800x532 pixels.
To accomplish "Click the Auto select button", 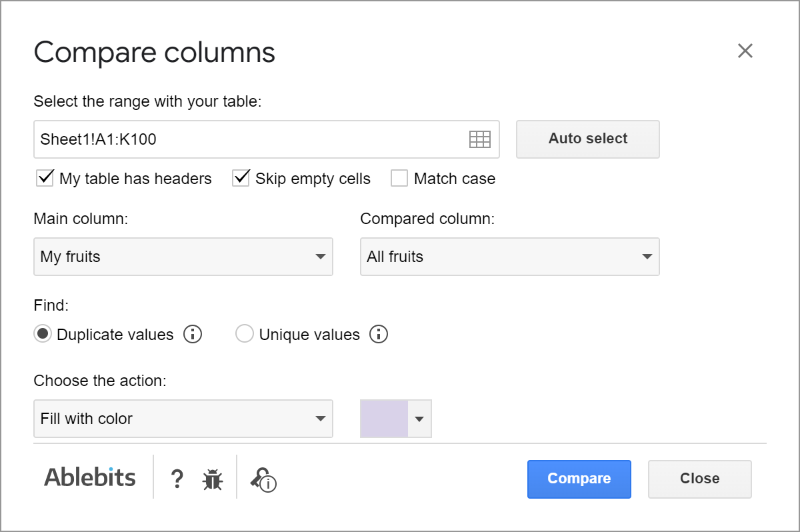I will (588, 139).
